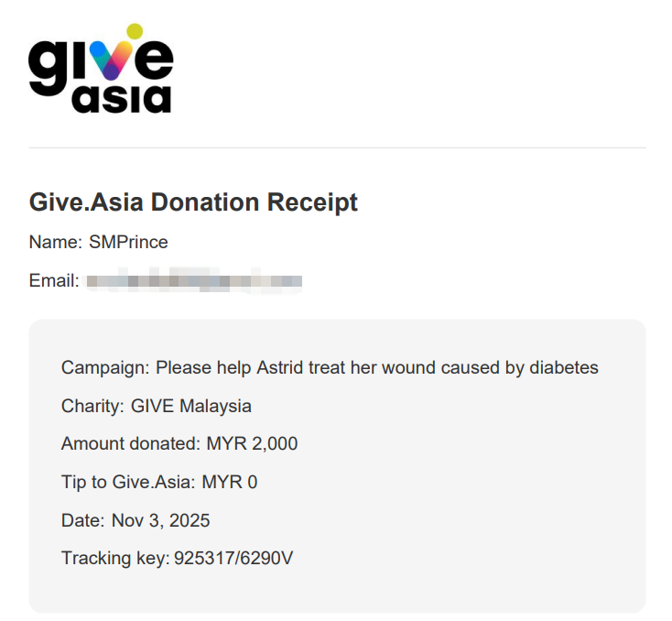Click the horizontal divider under the logo
The image size is (672, 621).
pos(337,148)
